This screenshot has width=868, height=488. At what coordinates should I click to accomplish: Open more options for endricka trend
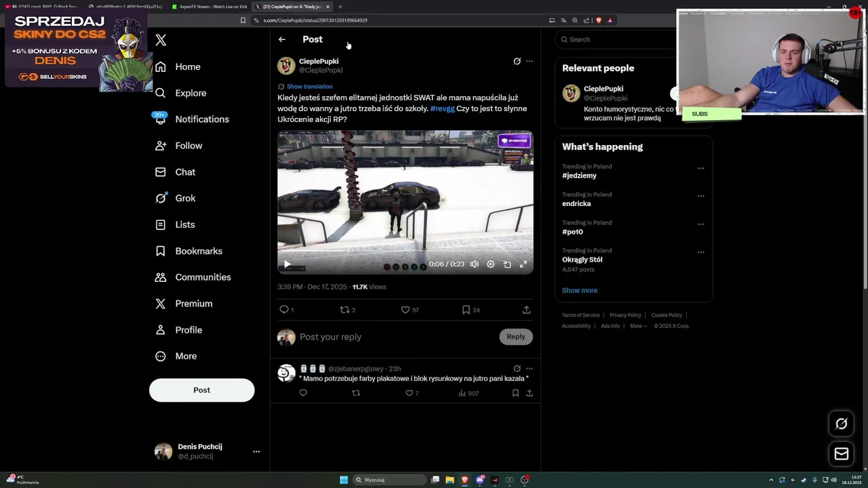pos(701,196)
